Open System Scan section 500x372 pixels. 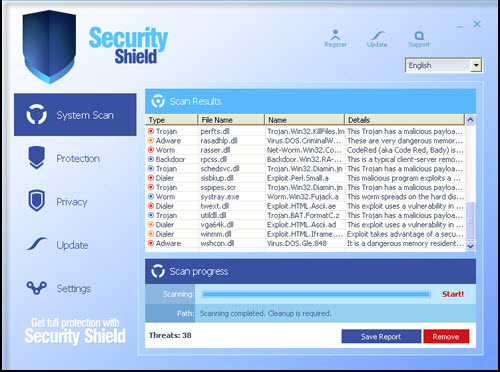click(x=75, y=115)
